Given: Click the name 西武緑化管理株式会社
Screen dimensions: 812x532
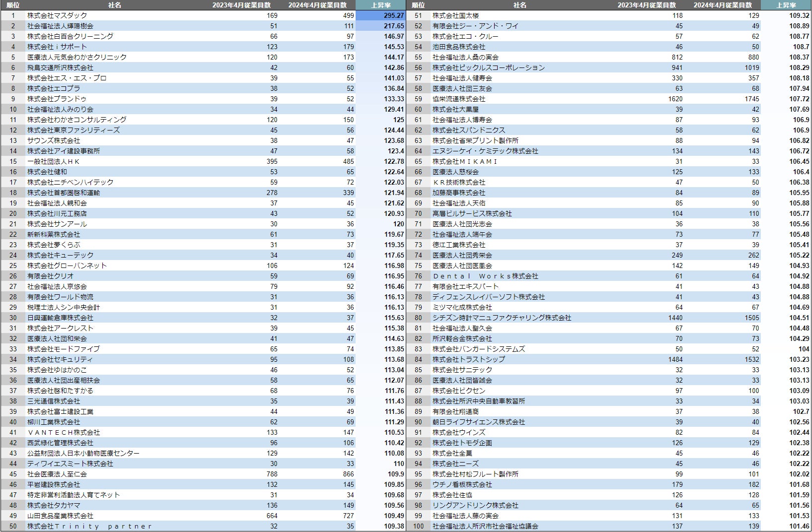Looking at the screenshot, I should point(60,443).
